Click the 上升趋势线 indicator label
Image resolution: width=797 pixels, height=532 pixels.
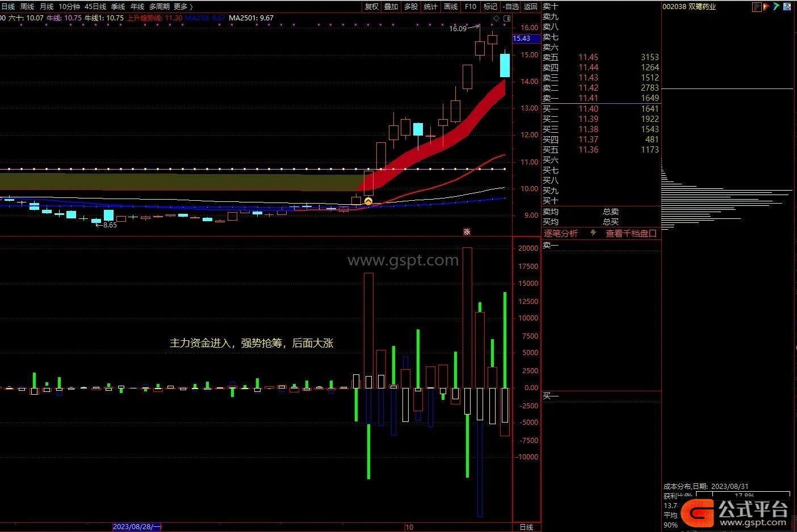pos(155,18)
